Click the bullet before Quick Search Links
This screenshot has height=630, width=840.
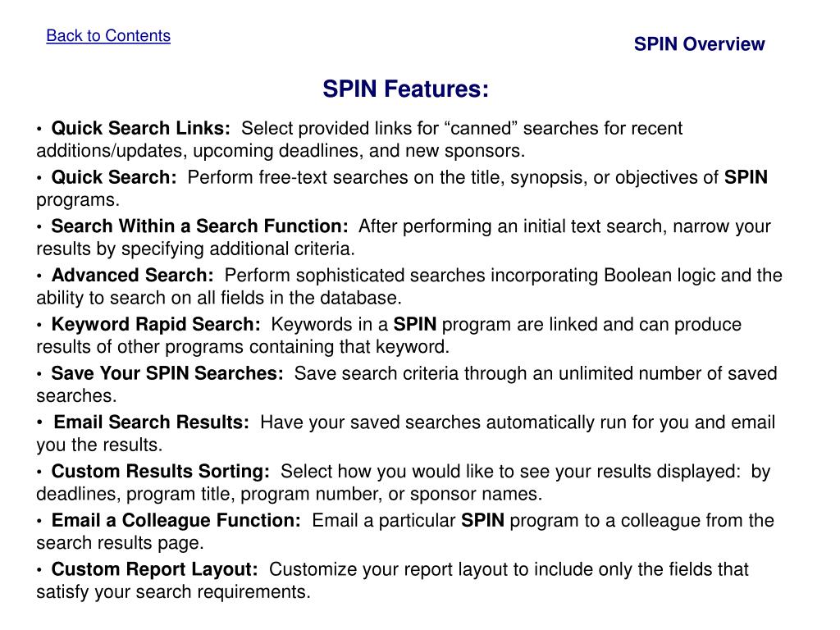click(39, 129)
